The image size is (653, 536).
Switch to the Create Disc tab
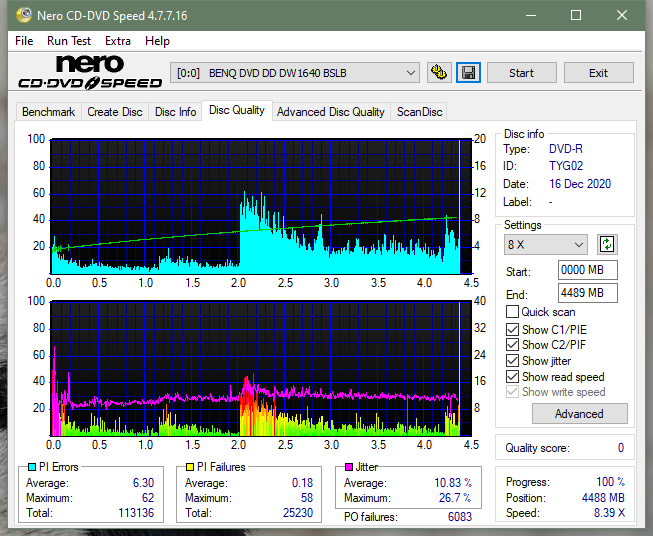(115, 112)
